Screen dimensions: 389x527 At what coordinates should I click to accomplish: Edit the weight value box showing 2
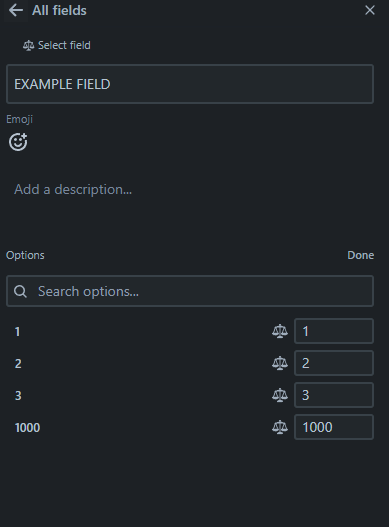pos(334,363)
